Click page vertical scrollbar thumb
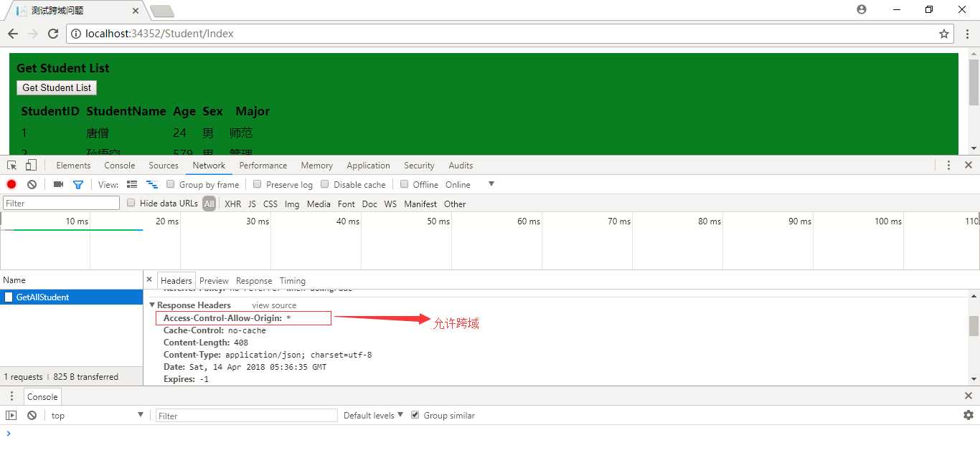 (974, 82)
